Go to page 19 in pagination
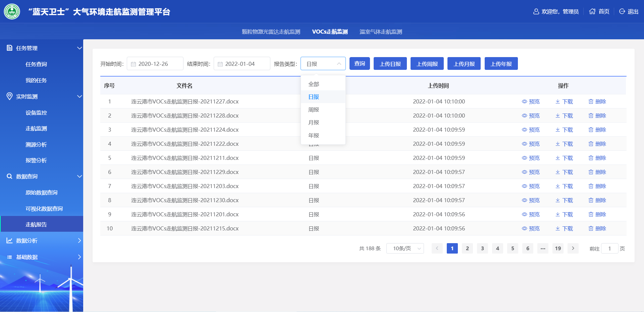 [558, 249]
